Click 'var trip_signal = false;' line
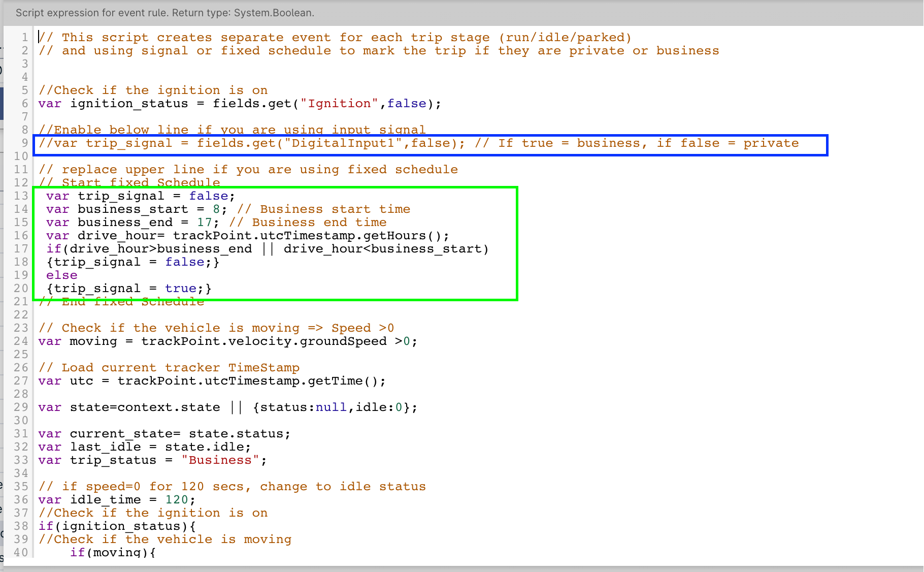 coord(141,196)
